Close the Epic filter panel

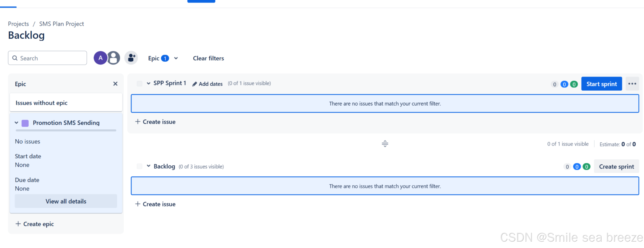pos(115,84)
